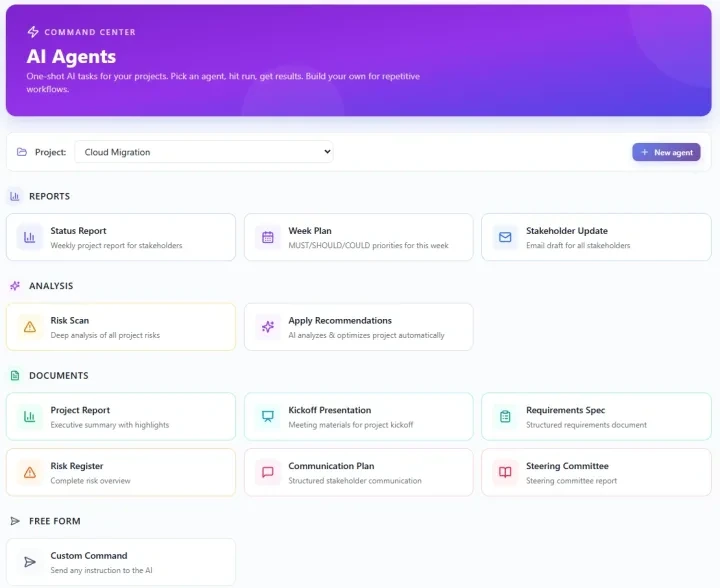Click the Stakeholder Update envelope icon
The height and width of the screenshot is (588, 720).
[505, 237]
